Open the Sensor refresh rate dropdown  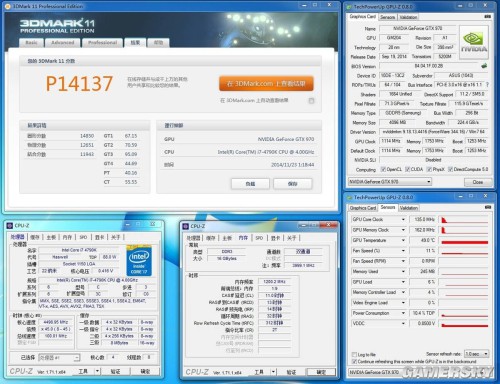pyautogui.click(x=477, y=354)
